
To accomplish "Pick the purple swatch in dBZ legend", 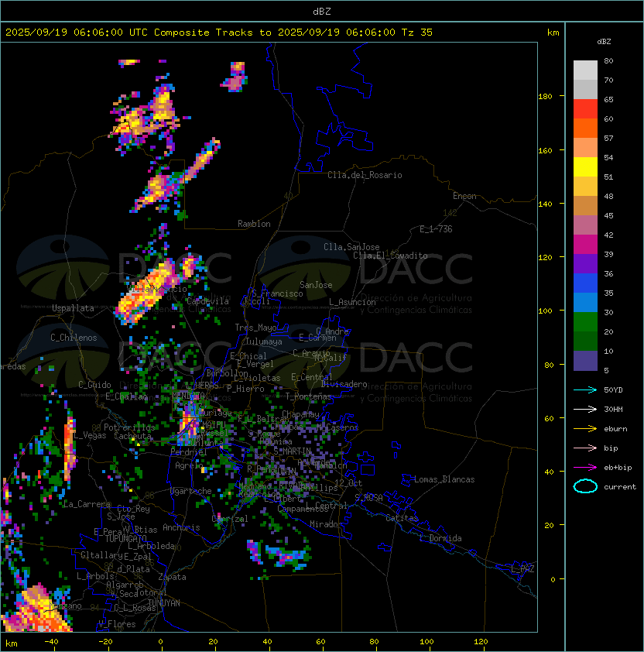I will point(585,264).
